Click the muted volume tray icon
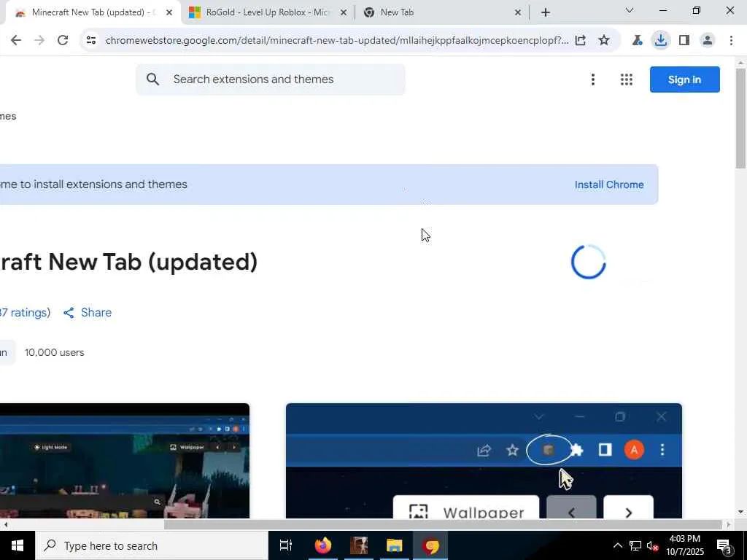 coord(653,545)
